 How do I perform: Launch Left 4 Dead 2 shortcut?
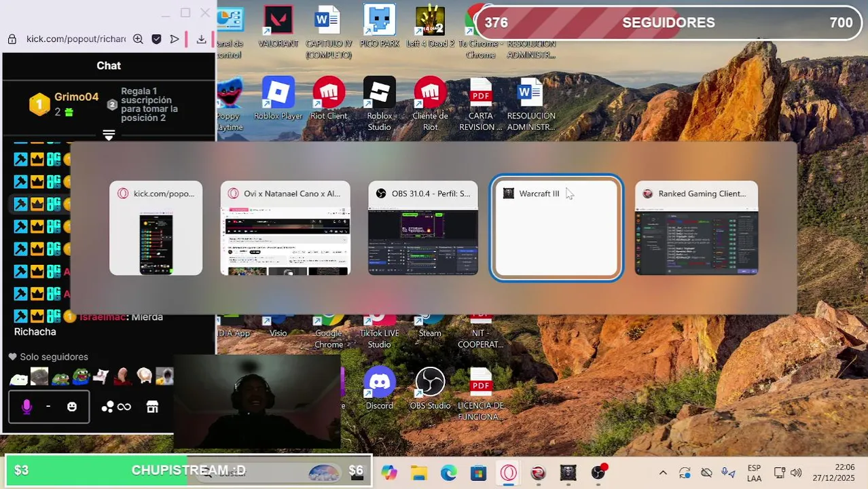point(430,27)
